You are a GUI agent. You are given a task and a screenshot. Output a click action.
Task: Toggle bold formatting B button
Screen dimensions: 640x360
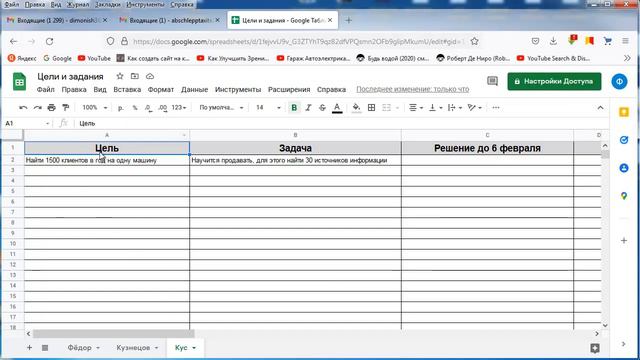[294, 108]
